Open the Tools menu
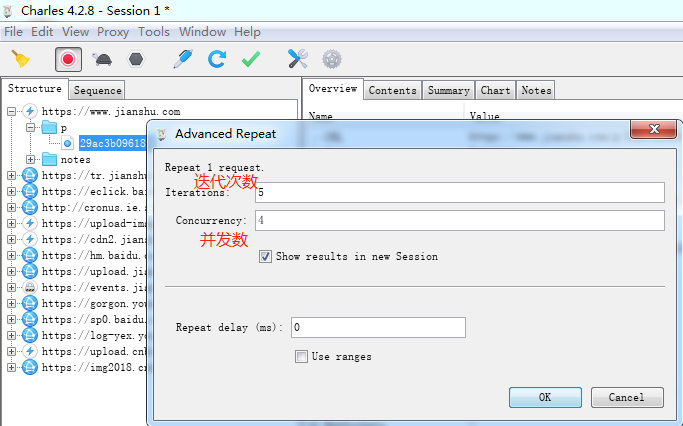The height and width of the screenshot is (426, 683). point(154,32)
